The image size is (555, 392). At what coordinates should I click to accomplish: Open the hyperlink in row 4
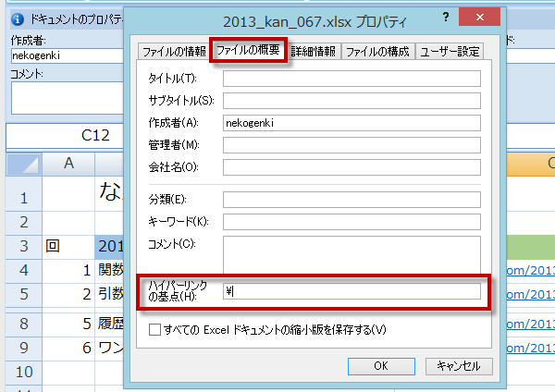[x=530, y=271]
